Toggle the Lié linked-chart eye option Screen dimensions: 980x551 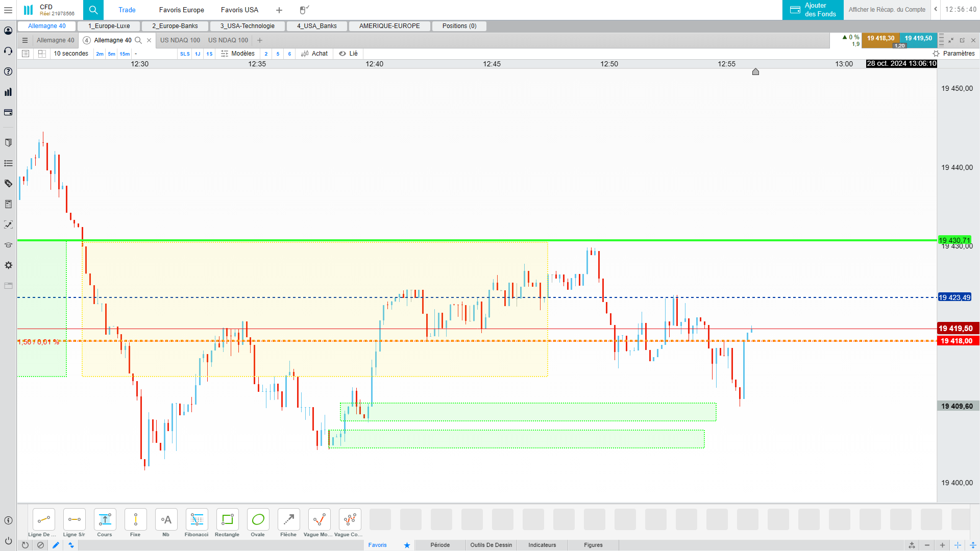(x=349, y=54)
